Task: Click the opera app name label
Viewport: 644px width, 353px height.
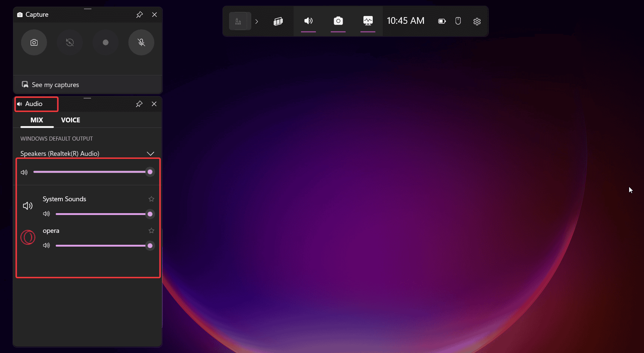Action: tap(51, 231)
